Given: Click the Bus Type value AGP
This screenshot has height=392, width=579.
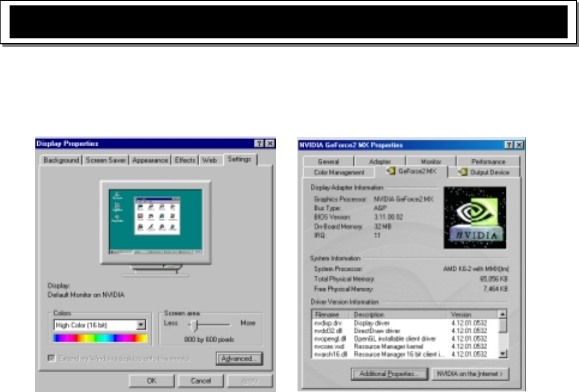Looking at the screenshot, I should click(380, 208).
